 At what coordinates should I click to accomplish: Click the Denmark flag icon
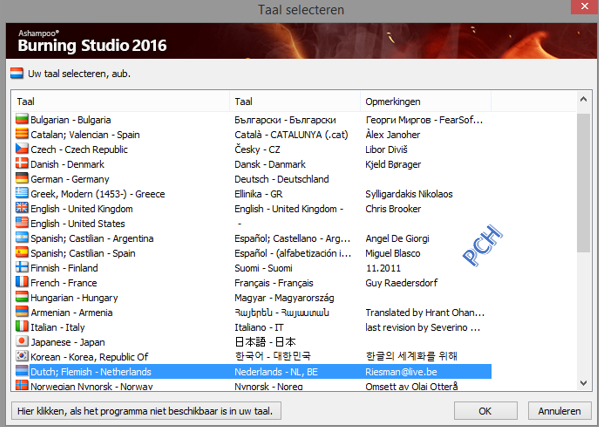point(22,164)
